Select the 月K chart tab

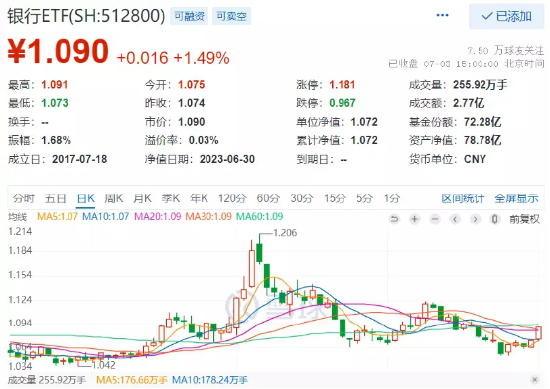tap(142, 199)
